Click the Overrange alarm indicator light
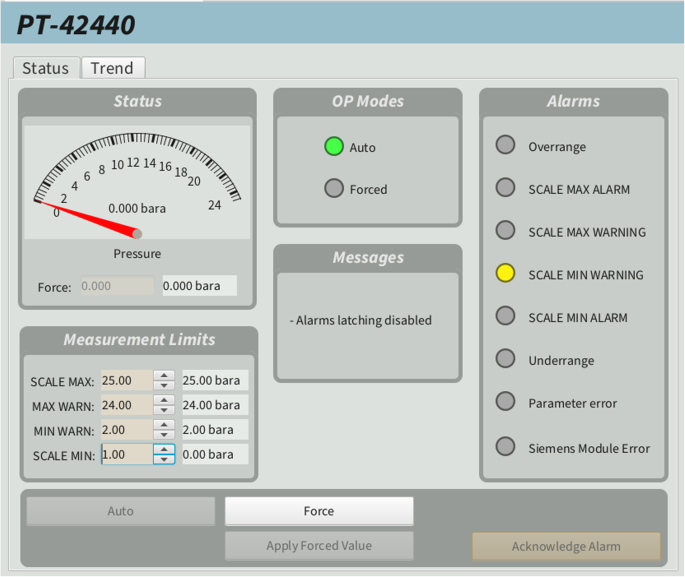This screenshot has height=577, width=685. [x=506, y=146]
